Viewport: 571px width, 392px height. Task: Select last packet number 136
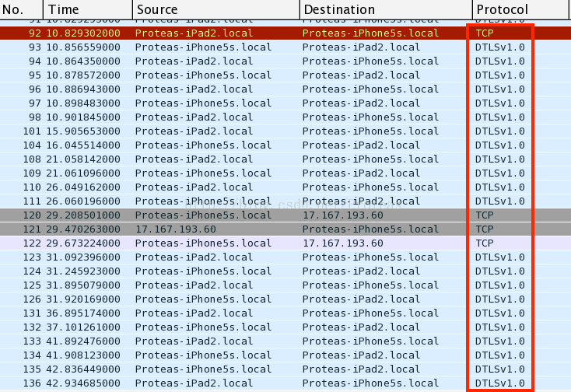coord(285,383)
